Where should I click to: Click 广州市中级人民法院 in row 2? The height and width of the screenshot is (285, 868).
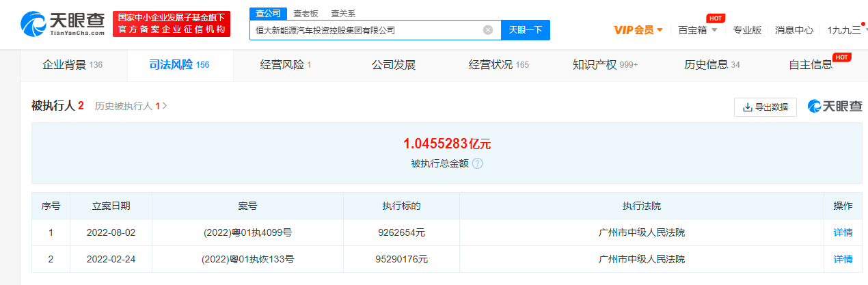coord(641,259)
